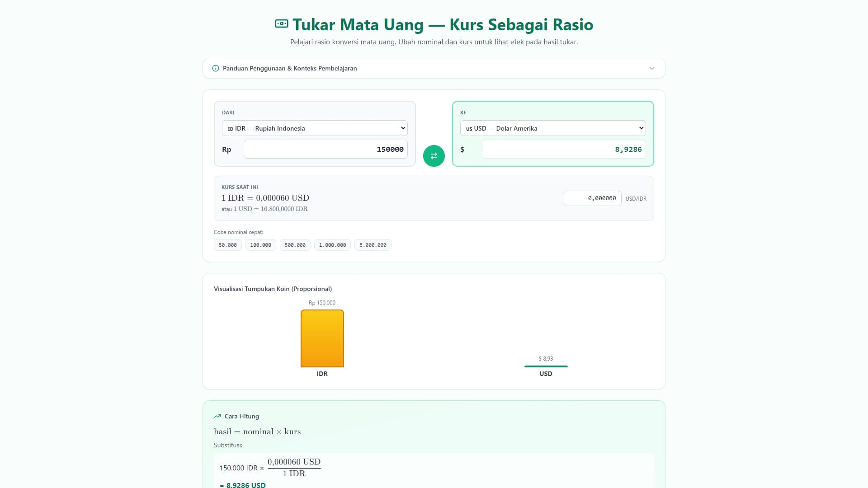This screenshot has width=868, height=488.
Task: Click the page title 'Tukar Mata Uang'
Action: (358, 24)
